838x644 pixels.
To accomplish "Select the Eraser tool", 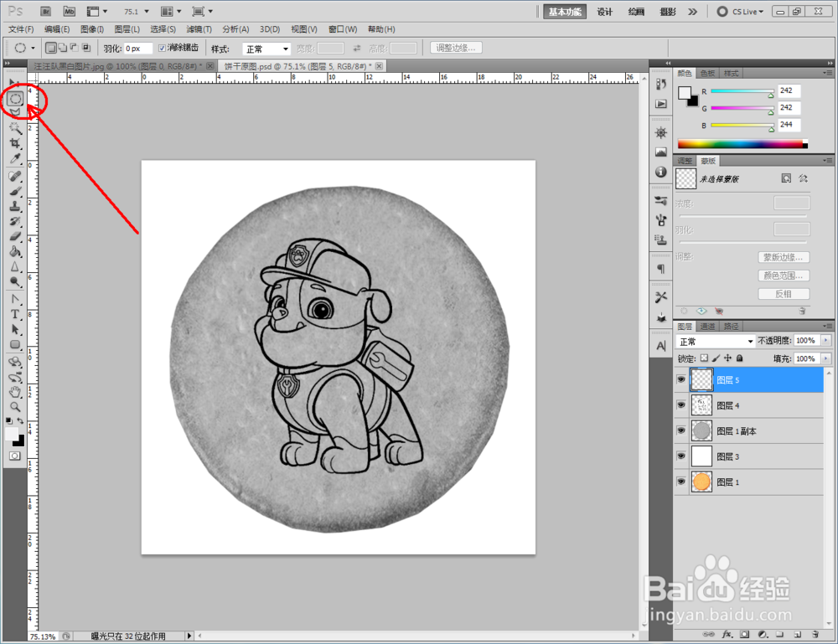I will pos(15,236).
